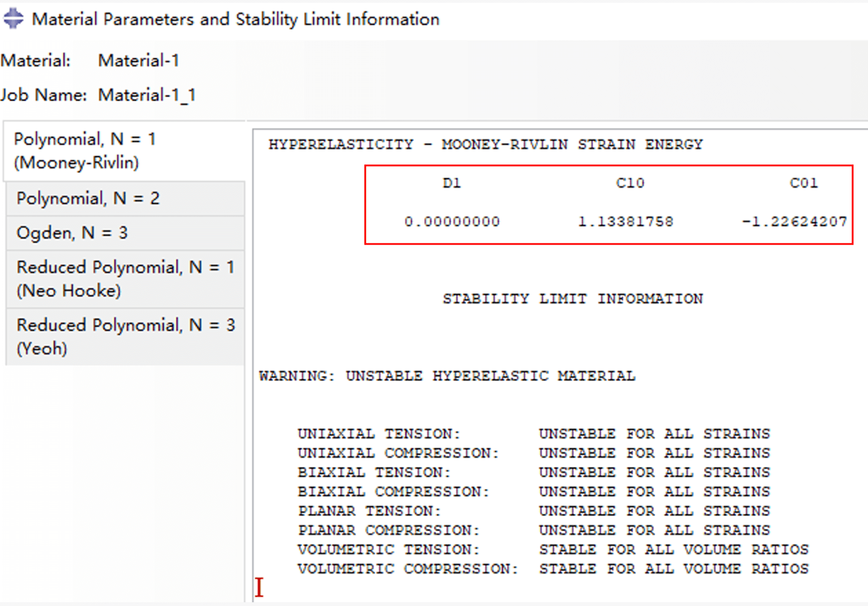The height and width of the screenshot is (606, 868).
Task: Click the unstable hyperelastic material warning line
Action: point(447,376)
